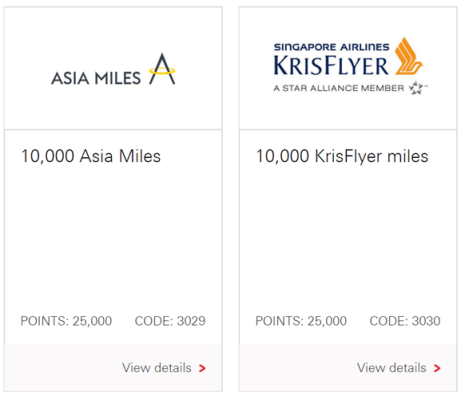The height and width of the screenshot is (396, 461).
Task: Click POINTS: 25,000 on KrisFlyer card
Action: [x=301, y=321]
